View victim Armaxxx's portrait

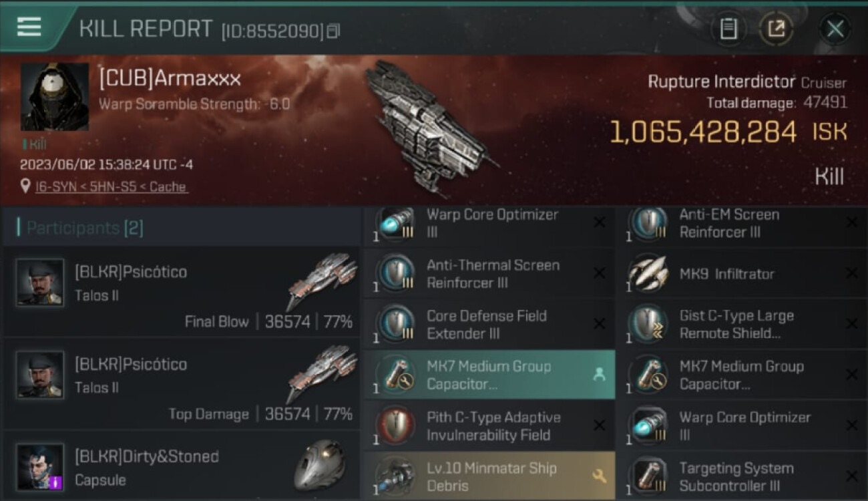pyautogui.click(x=55, y=97)
